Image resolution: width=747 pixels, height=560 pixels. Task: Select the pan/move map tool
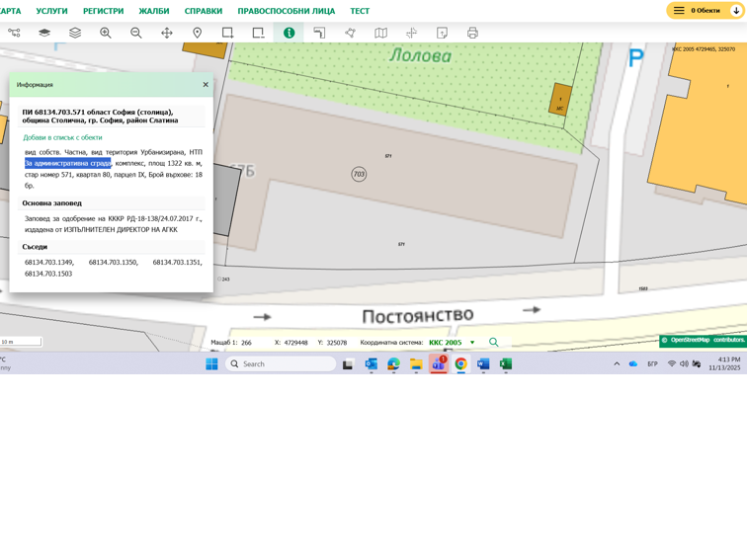coord(167,33)
